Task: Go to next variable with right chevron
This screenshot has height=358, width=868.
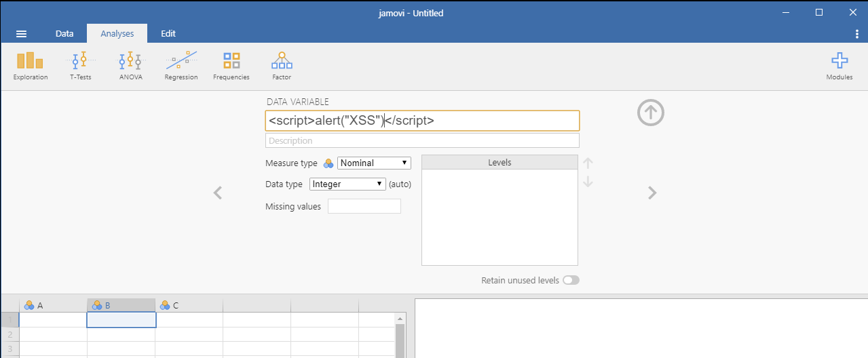Action: pyautogui.click(x=652, y=193)
